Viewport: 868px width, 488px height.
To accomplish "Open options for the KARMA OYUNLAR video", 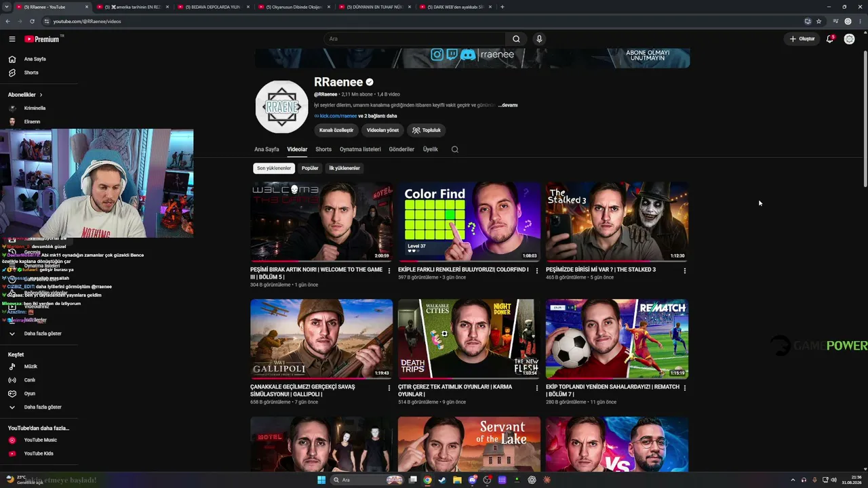I will tap(537, 388).
